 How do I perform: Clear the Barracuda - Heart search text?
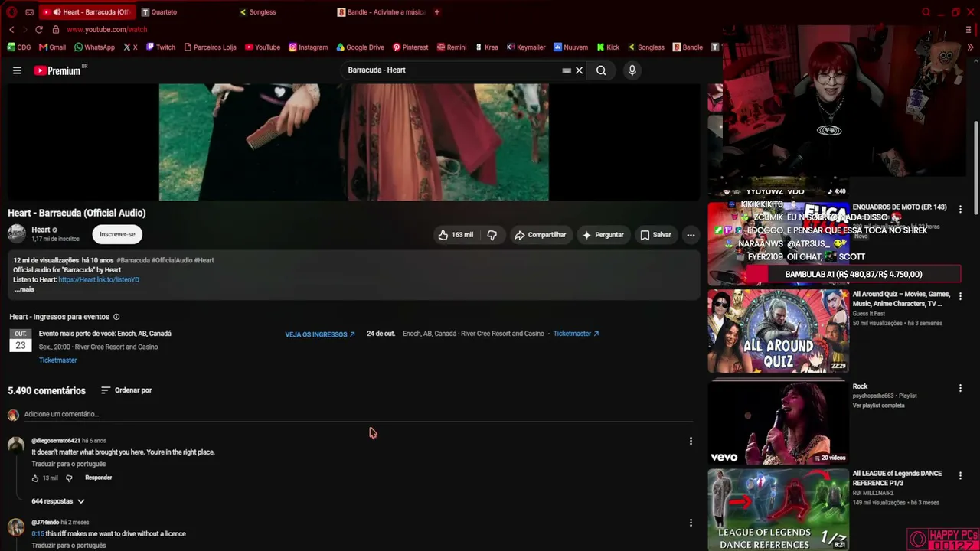pos(580,70)
